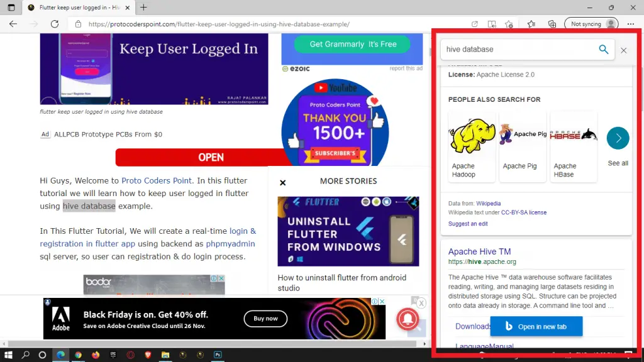This screenshot has width=644, height=362.
Task: Follow the Wikipedia data source link
Action: [488, 203]
